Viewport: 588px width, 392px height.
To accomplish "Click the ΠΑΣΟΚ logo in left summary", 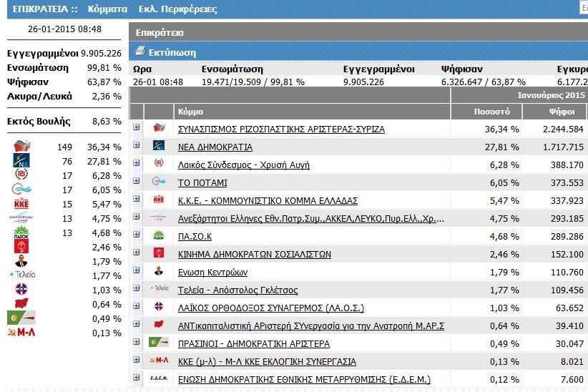I will (x=21, y=232).
